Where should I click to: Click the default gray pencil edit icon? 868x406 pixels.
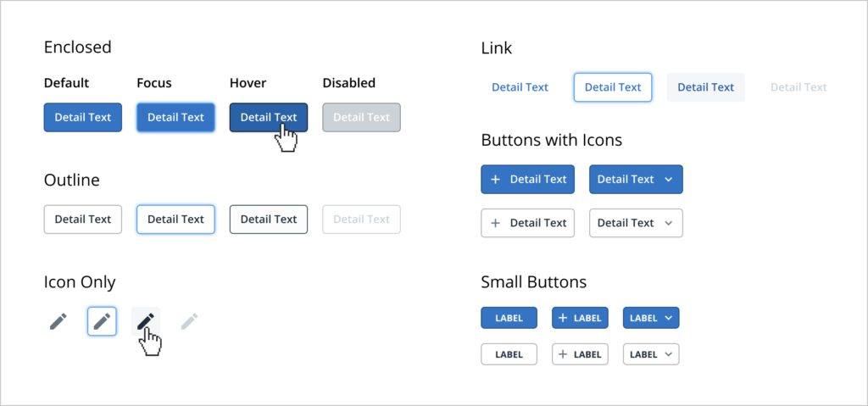tap(58, 321)
